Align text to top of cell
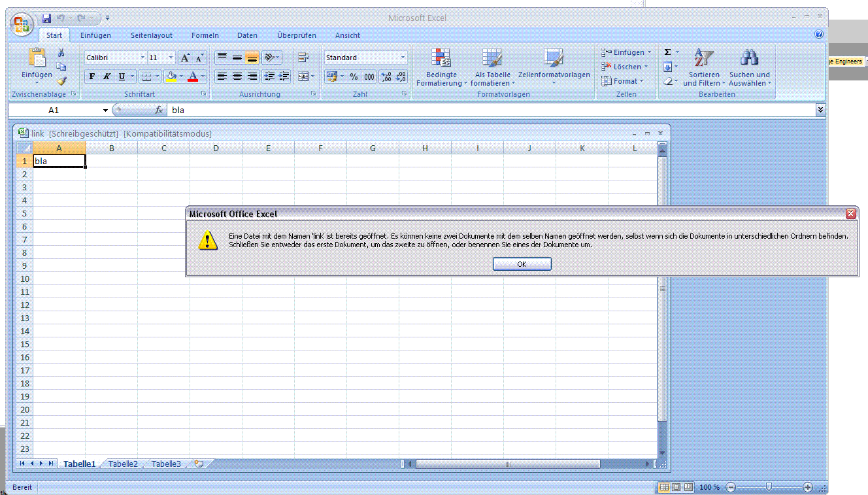 [222, 58]
